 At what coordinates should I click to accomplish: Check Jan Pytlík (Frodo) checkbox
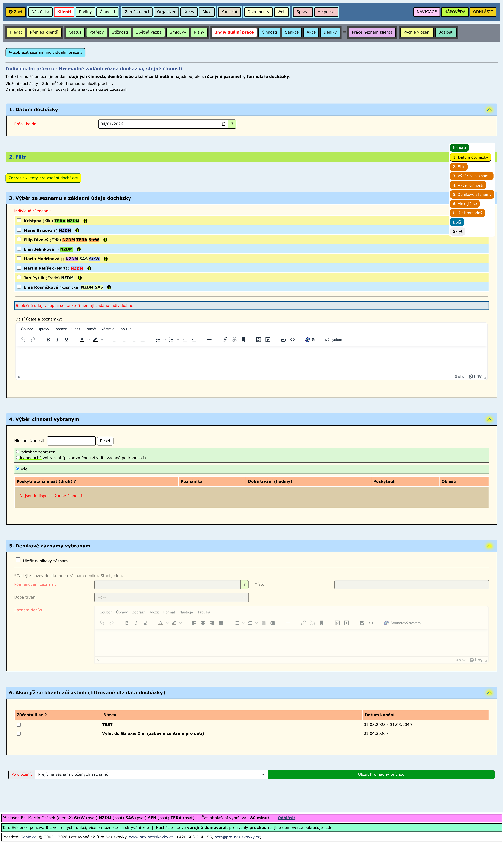point(19,277)
